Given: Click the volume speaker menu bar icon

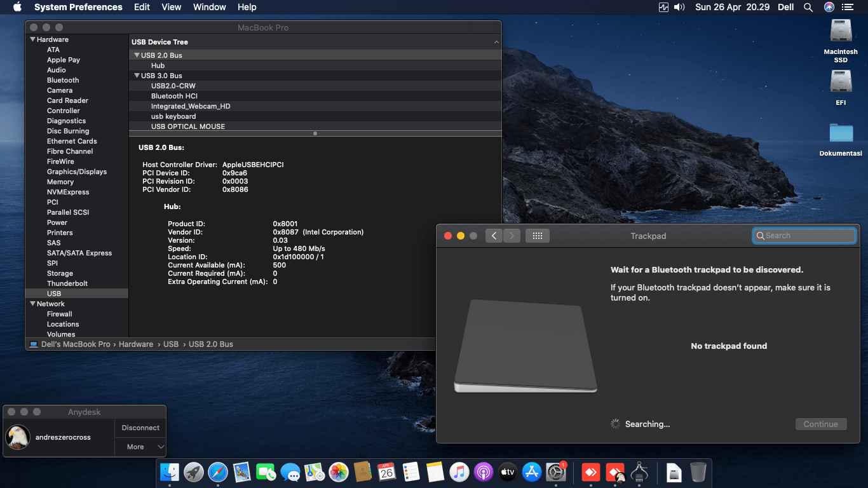Looking at the screenshot, I should (679, 7).
